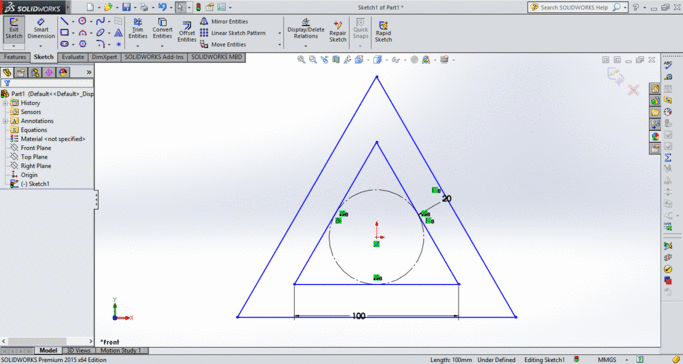Select the Polygon sketch tool
The image size is (683, 364).
click(x=82, y=44)
